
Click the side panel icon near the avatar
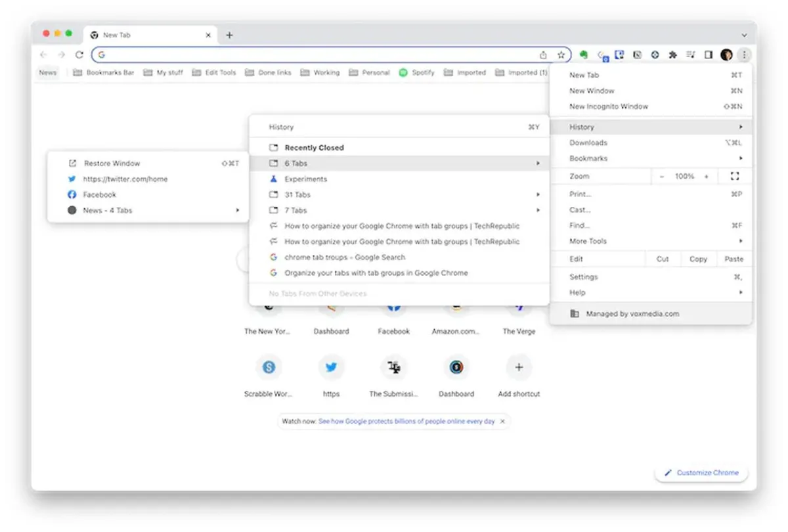[x=709, y=55]
